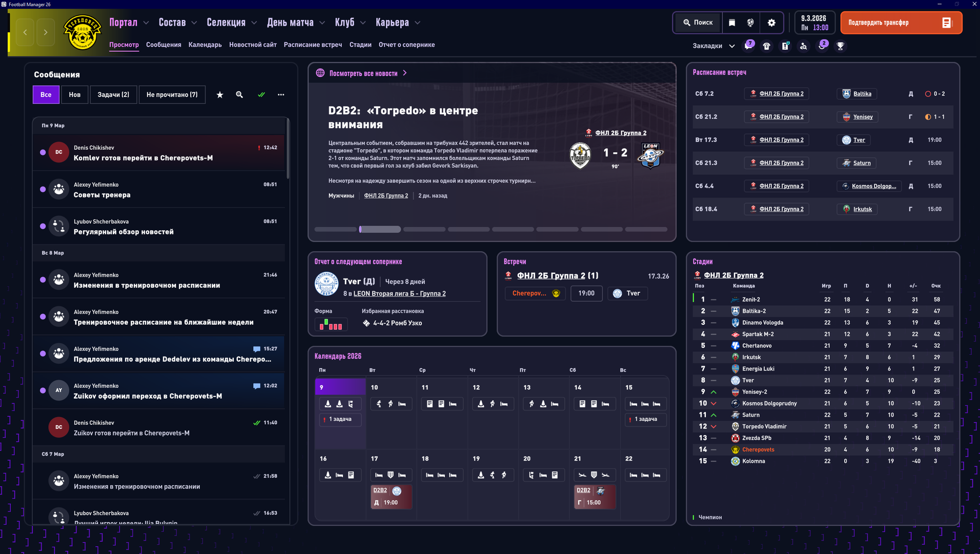This screenshot has width=980, height=554.
Task: Click the Tver club crest in opponent report
Action: [x=326, y=284]
